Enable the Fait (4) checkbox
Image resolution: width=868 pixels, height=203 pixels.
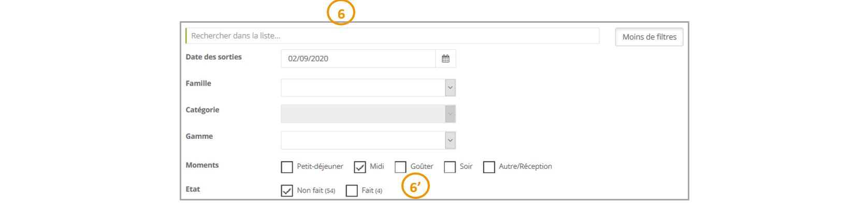click(352, 191)
